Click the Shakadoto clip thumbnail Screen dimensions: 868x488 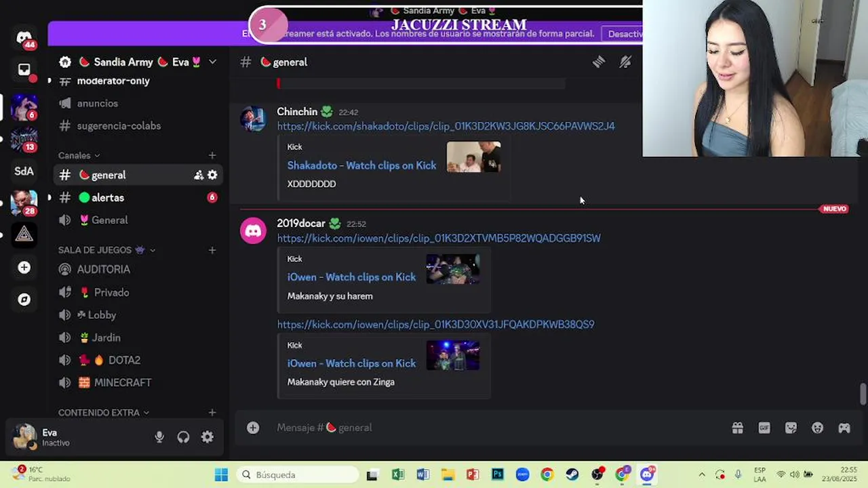coord(473,157)
